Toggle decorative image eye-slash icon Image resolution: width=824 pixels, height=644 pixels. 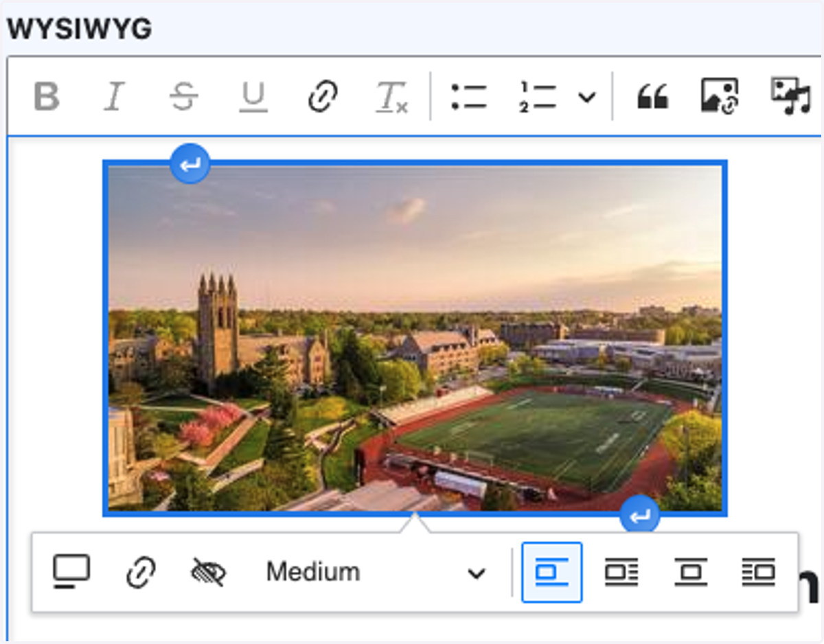[x=208, y=572]
